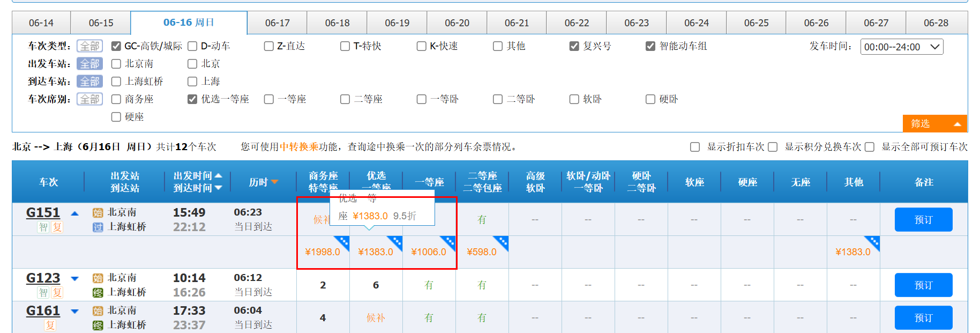Open the 发车时间 time range dropdown
This screenshot has height=333, width=980.
(x=902, y=47)
